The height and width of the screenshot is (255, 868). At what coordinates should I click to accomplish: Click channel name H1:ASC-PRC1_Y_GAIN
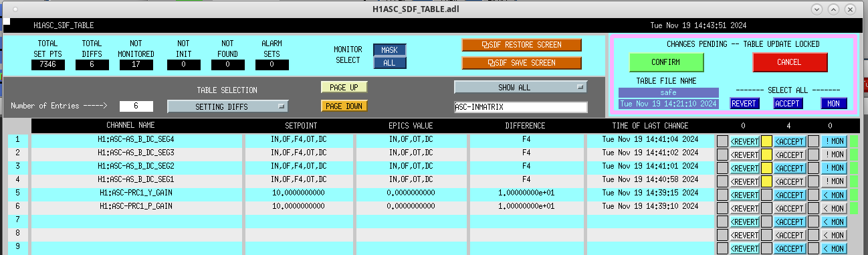pos(136,193)
